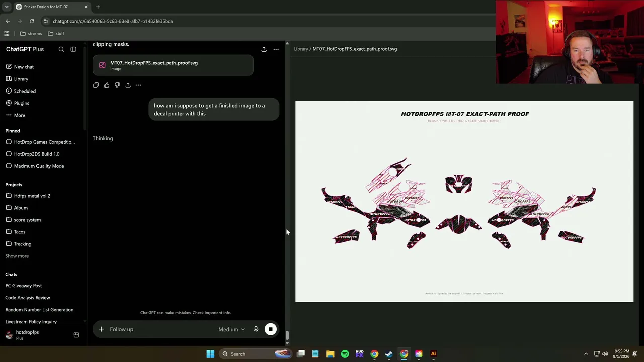
Task: Add an attachment with the plus button
Action: point(101,329)
